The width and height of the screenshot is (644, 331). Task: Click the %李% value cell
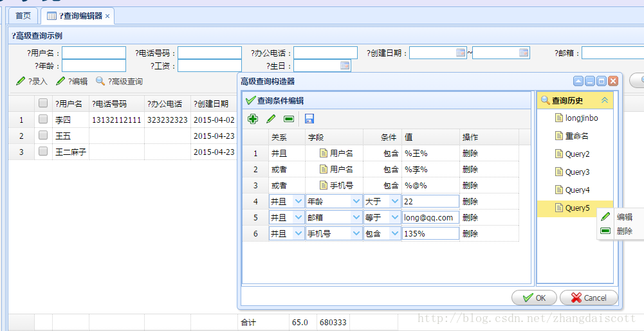(x=430, y=170)
